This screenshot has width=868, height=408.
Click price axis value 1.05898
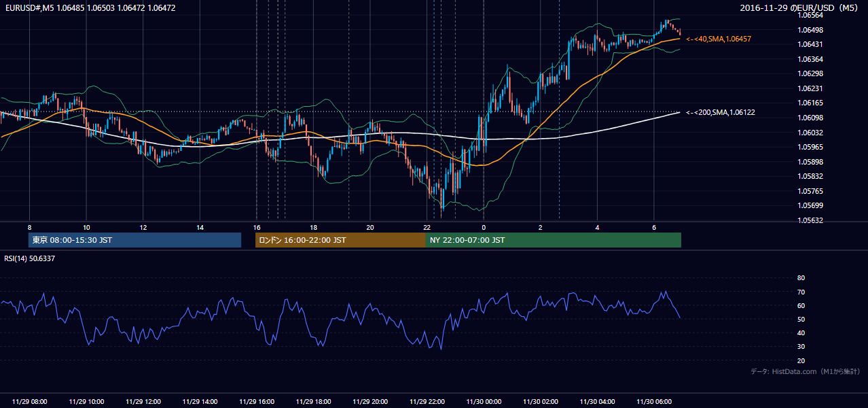point(810,162)
